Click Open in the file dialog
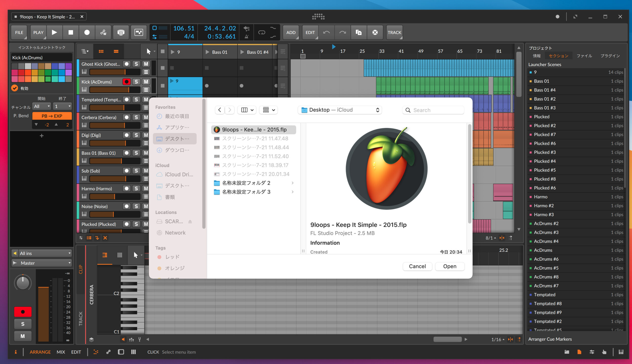Viewport: 632px width, 364px height. coord(450,266)
